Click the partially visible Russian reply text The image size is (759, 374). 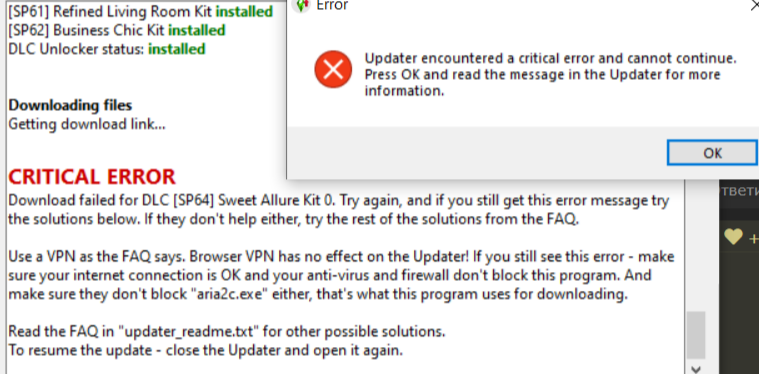coord(739,190)
